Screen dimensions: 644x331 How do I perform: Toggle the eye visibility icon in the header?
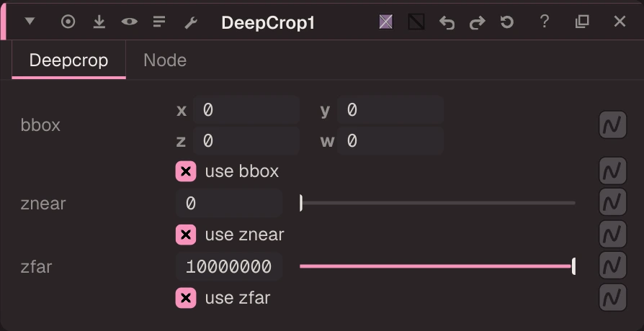tap(130, 22)
